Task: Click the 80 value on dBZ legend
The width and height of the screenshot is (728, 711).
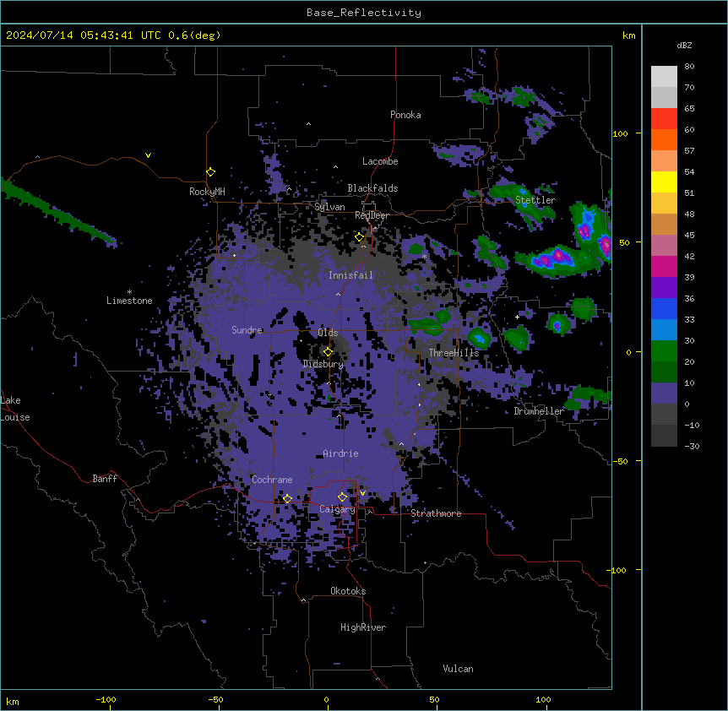Action: (689, 67)
